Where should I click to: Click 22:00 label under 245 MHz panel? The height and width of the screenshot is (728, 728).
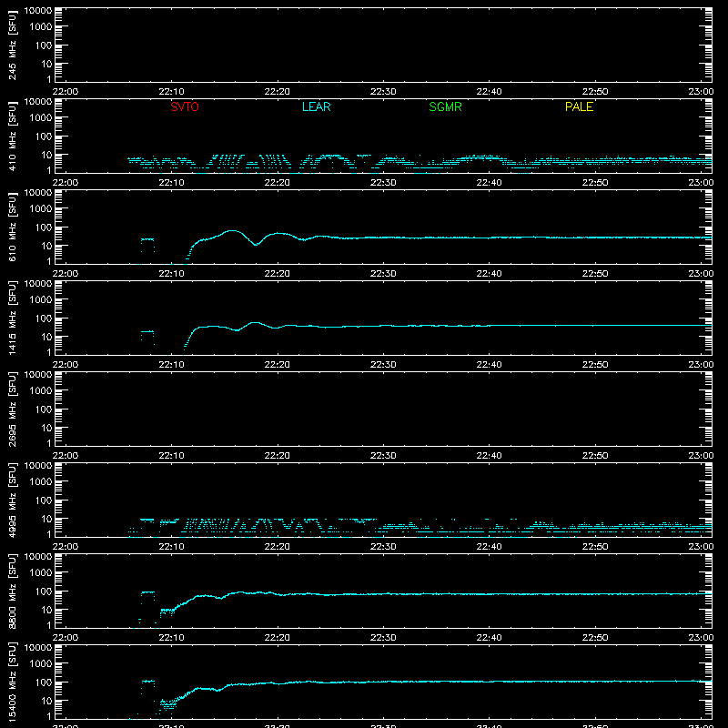coord(66,92)
